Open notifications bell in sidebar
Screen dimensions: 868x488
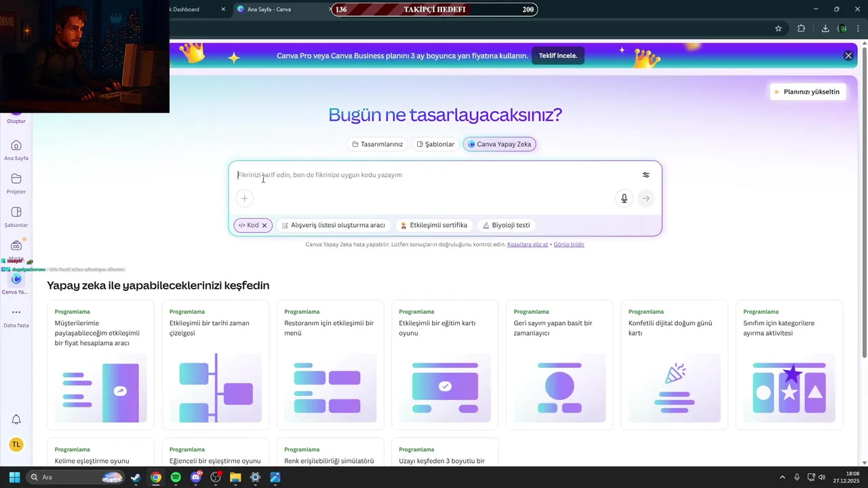coord(16,420)
